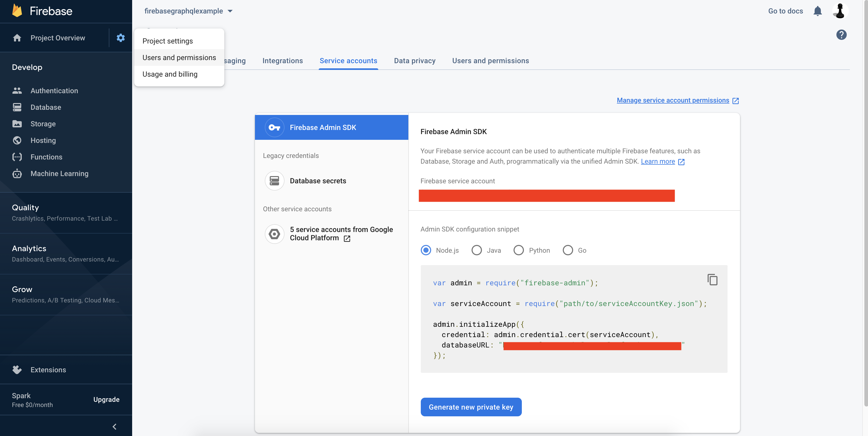Viewport: 868px width, 436px height.
Task: Open Functions in the sidebar
Action: (46, 157)
